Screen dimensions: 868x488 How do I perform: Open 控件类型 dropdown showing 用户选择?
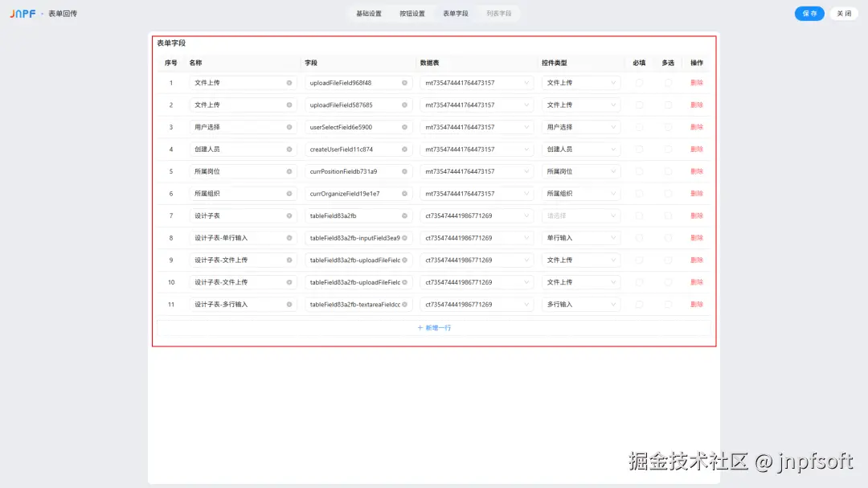[581, 127]
